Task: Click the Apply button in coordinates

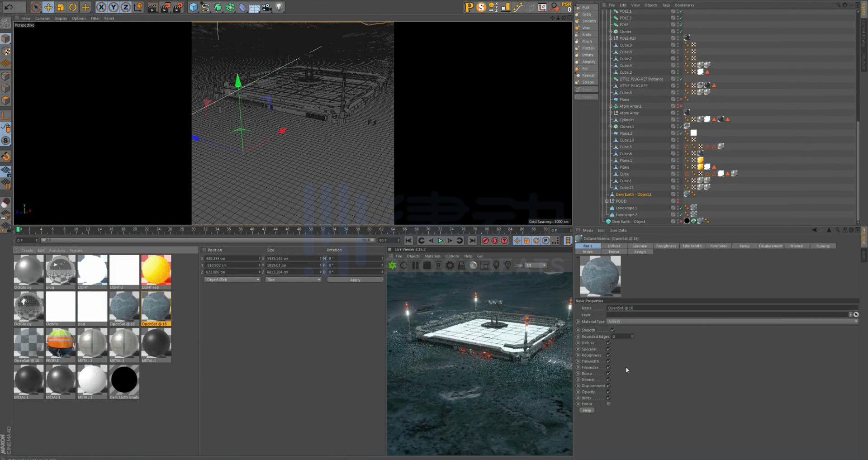Action: click(355, 280)
